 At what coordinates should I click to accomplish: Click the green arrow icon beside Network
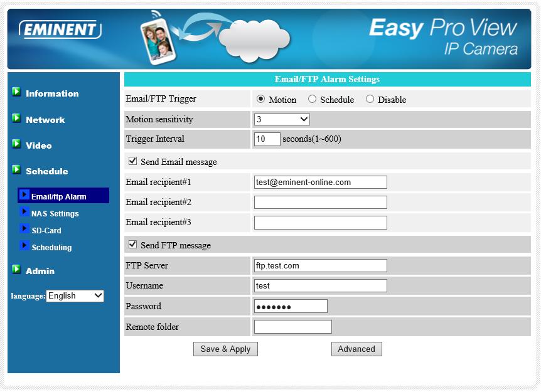pos(16,118)
